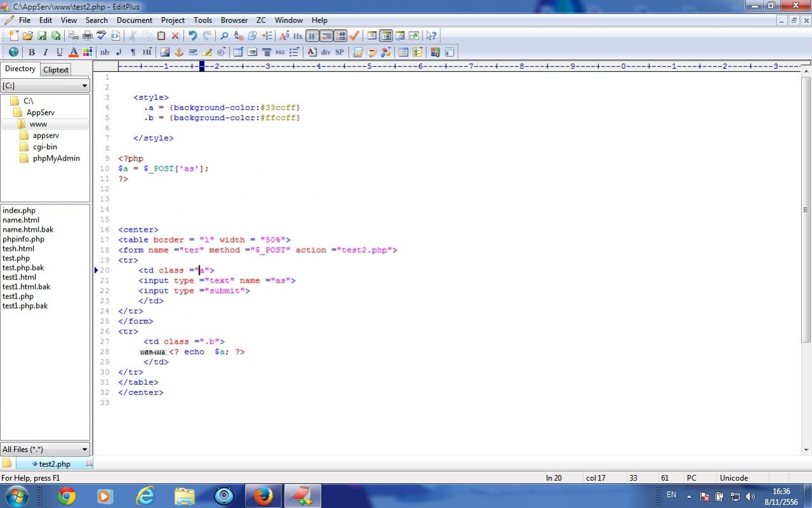Select the www folder in directory tree
This screenshot has width=812, height=508.
(x=37, y=124)
